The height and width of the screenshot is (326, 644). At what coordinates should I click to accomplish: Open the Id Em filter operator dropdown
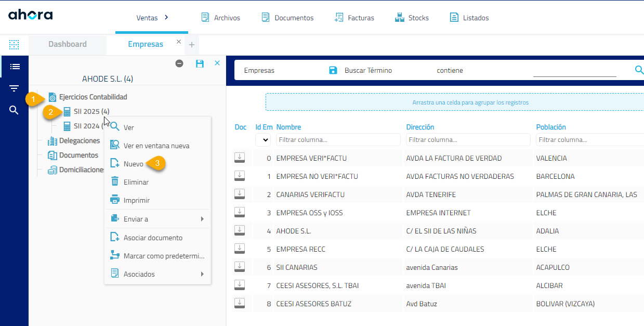tap(264, 140)
